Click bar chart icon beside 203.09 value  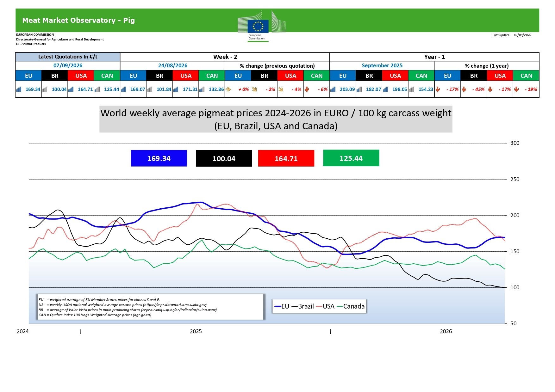[x=333, y=89]
